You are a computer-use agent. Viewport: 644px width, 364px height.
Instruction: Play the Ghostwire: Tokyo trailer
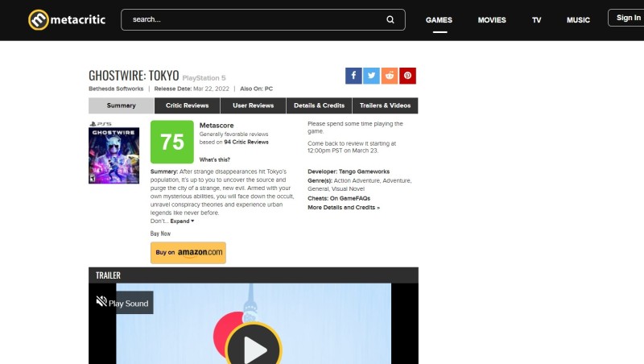click(x=254, y=349)
